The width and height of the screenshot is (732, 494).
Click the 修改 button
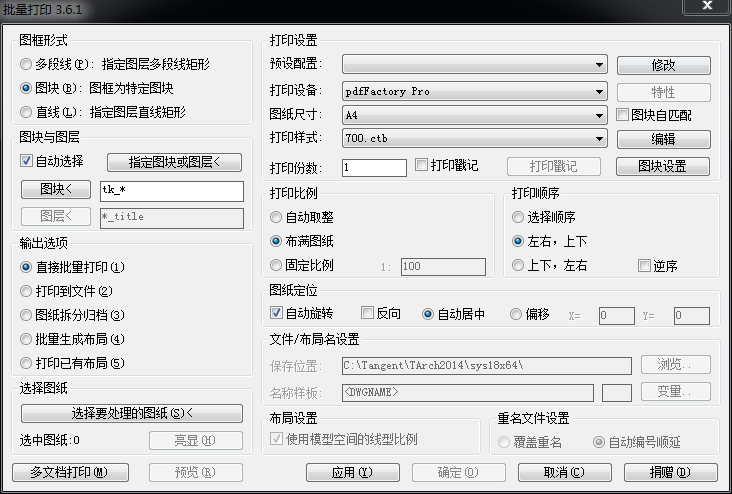[663, 65]
